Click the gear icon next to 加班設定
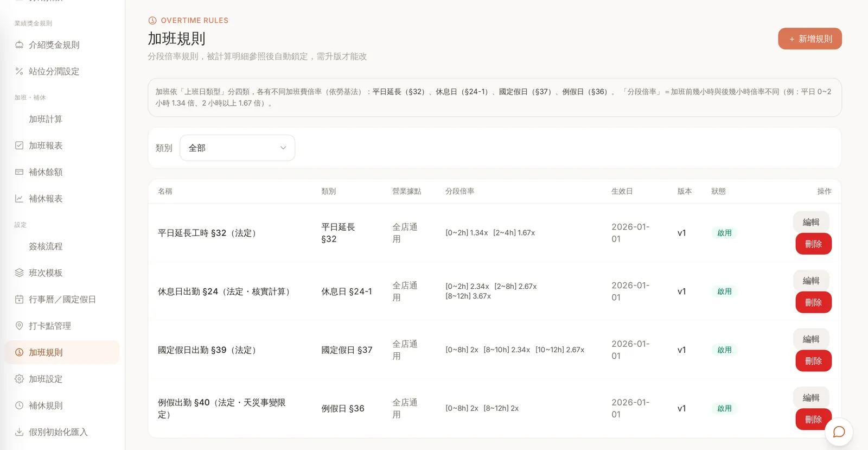 (19, 379)
